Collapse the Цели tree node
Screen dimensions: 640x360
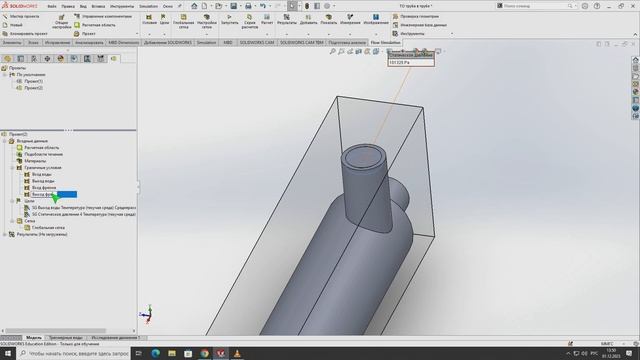(12, 201)
